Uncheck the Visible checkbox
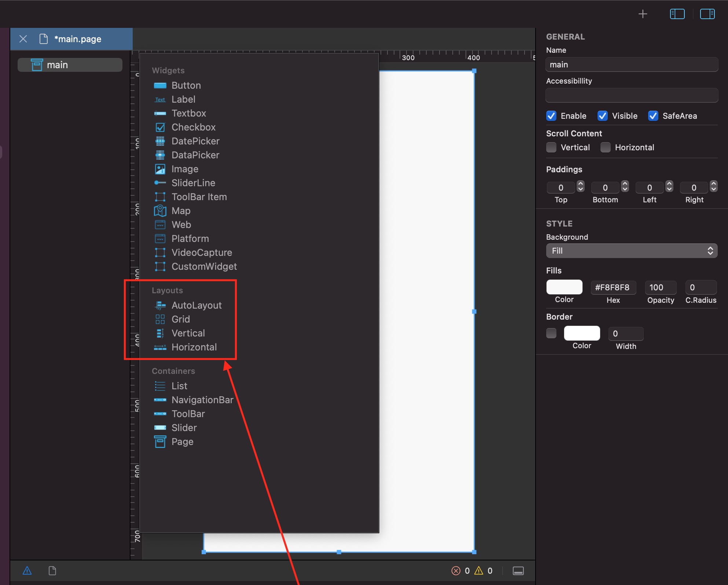Viewport: 728px width, 585px height. pos(603,116)
